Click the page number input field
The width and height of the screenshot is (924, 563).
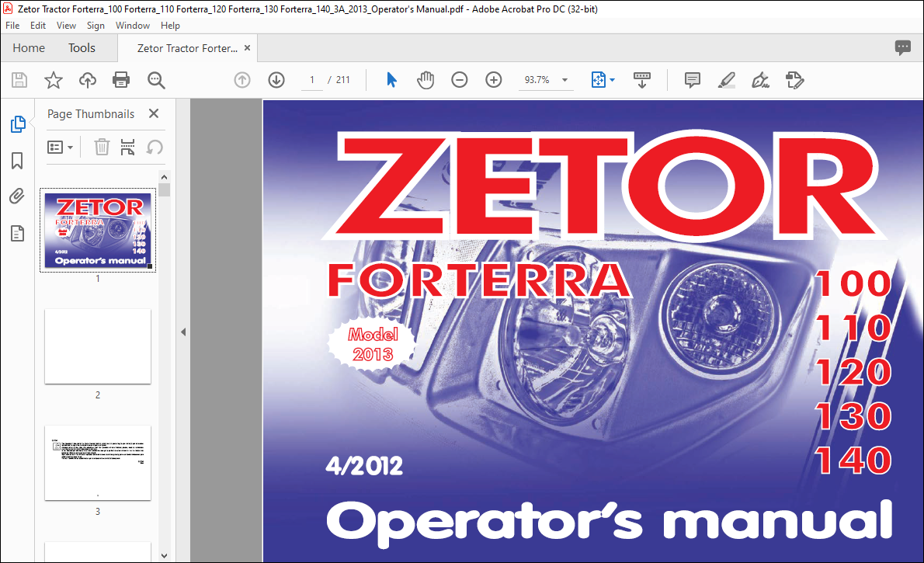311,79
